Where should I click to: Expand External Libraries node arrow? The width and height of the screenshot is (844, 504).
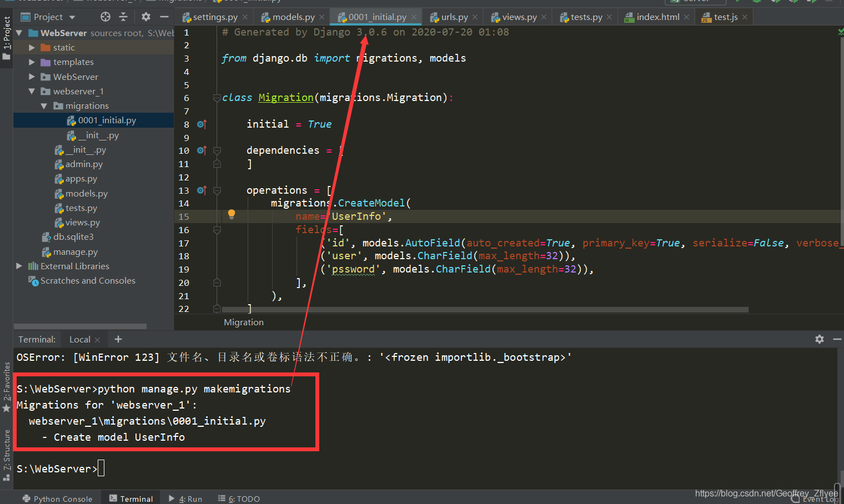click(19, 266)
